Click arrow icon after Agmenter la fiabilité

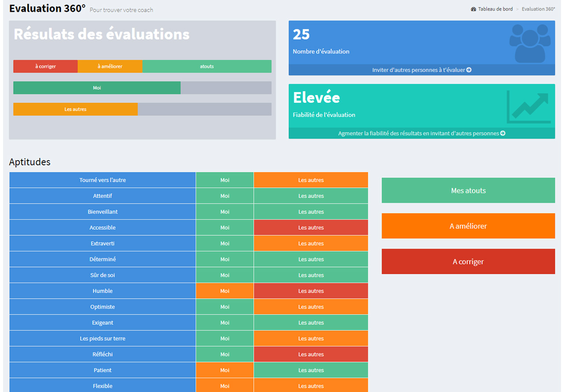503,133
